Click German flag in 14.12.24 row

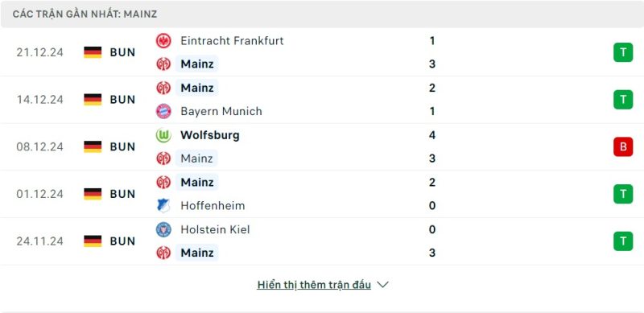[x=93, y=100]
